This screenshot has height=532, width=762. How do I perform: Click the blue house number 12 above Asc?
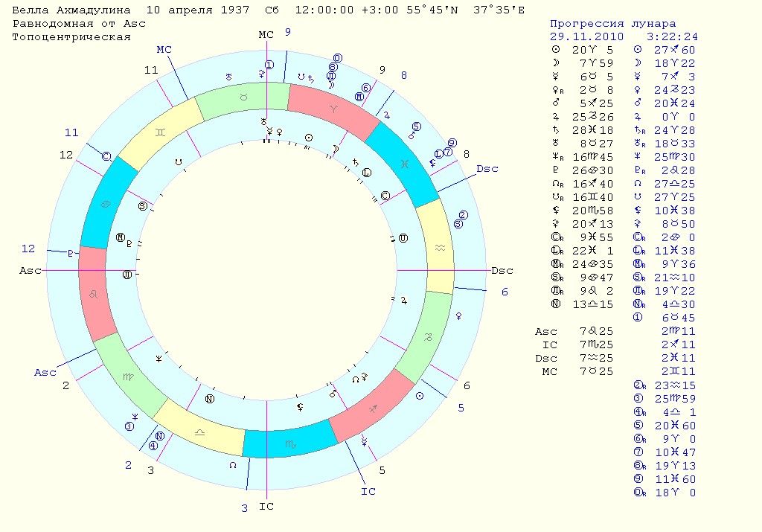28,249
